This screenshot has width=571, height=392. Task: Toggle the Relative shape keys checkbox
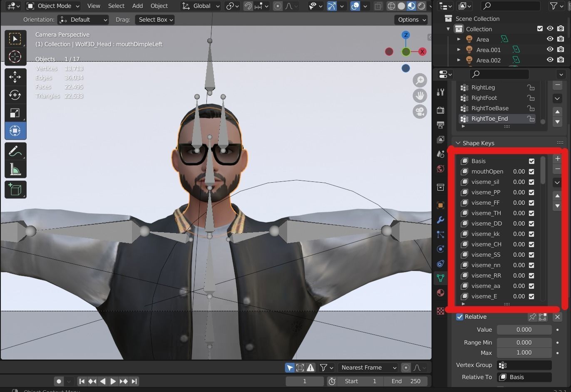pos(460,317)
